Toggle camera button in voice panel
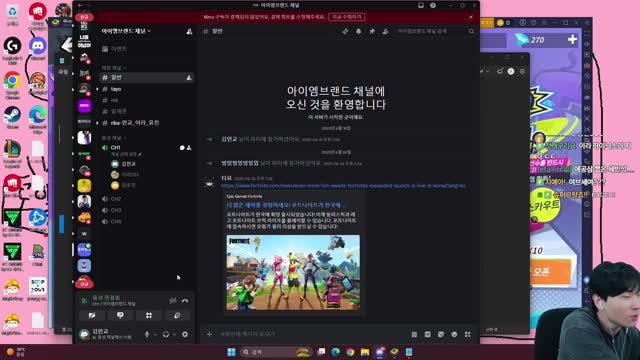Image resolution: width=640 pixels, height=360 pixels. coord(92,316)
